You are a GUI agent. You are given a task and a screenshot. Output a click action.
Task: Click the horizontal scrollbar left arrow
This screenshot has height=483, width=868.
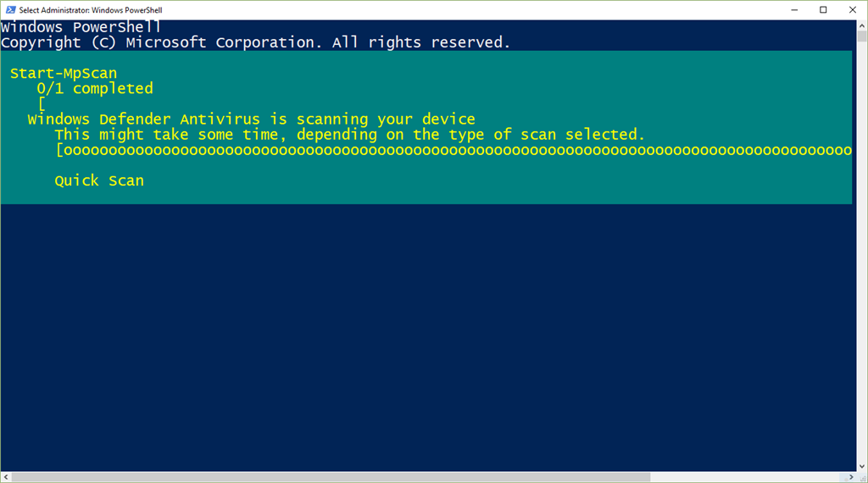(6, 477)
